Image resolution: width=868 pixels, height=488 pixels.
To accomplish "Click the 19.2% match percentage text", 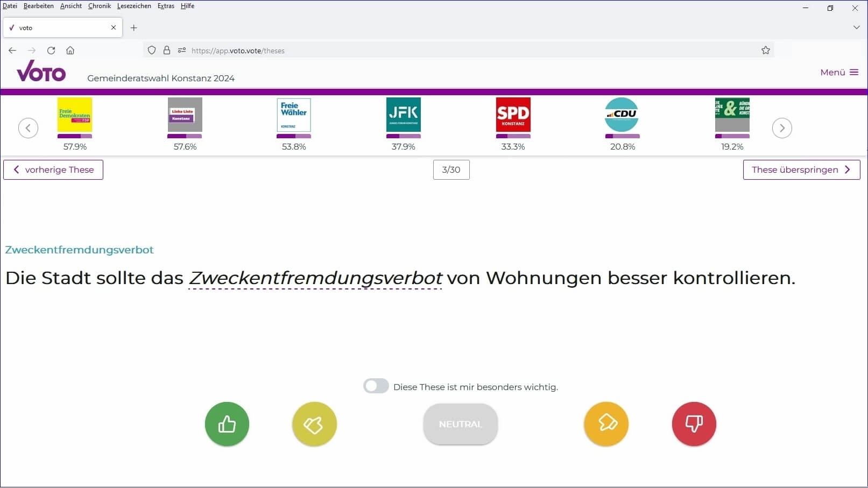I will (x=732, y=146).
